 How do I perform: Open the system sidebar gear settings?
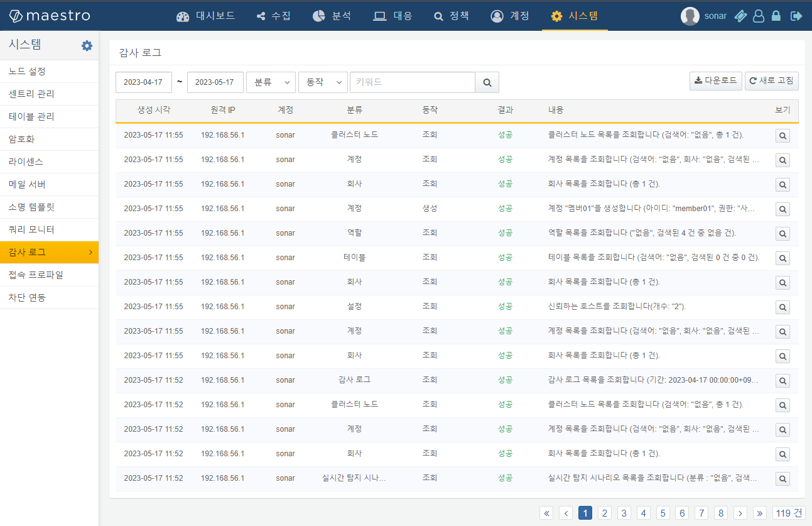[x=87, y=45]
